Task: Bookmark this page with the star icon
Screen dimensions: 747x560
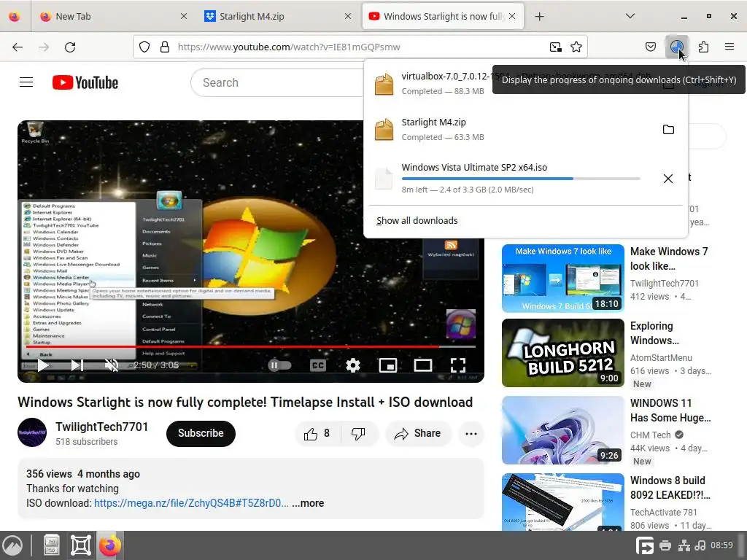Action: [x=576, y=47]
